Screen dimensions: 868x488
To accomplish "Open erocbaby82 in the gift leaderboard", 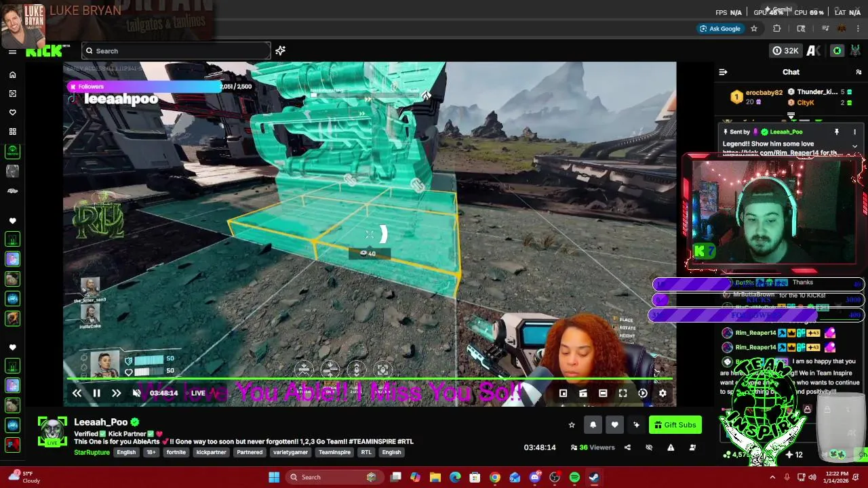I will point(764,92).
